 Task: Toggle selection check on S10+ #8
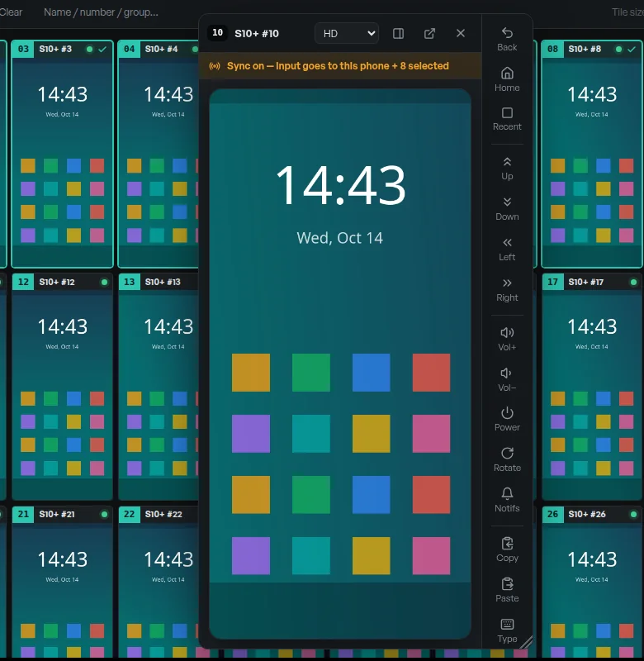point(632,50)
